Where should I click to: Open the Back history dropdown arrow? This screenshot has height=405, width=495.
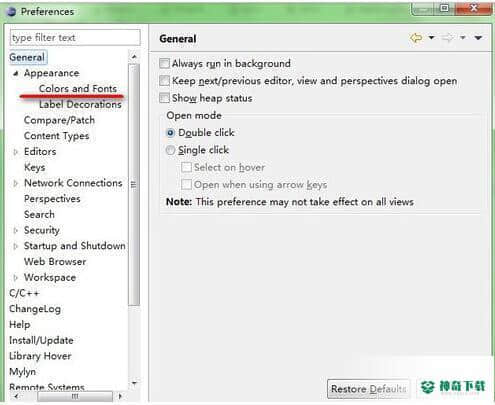click(x=431, y=38)
